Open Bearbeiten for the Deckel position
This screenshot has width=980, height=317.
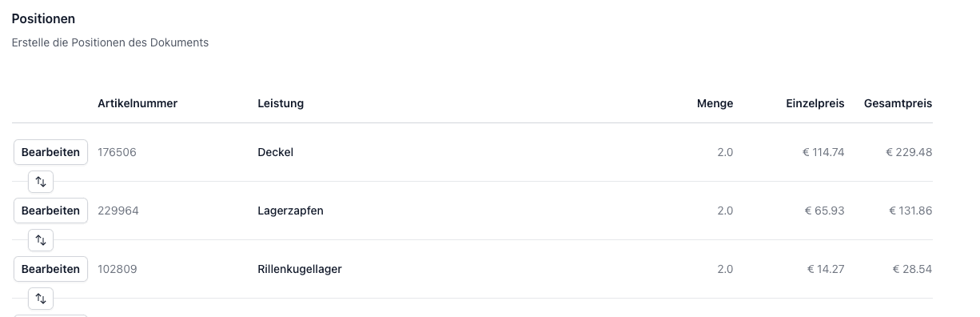click(50, 152)
